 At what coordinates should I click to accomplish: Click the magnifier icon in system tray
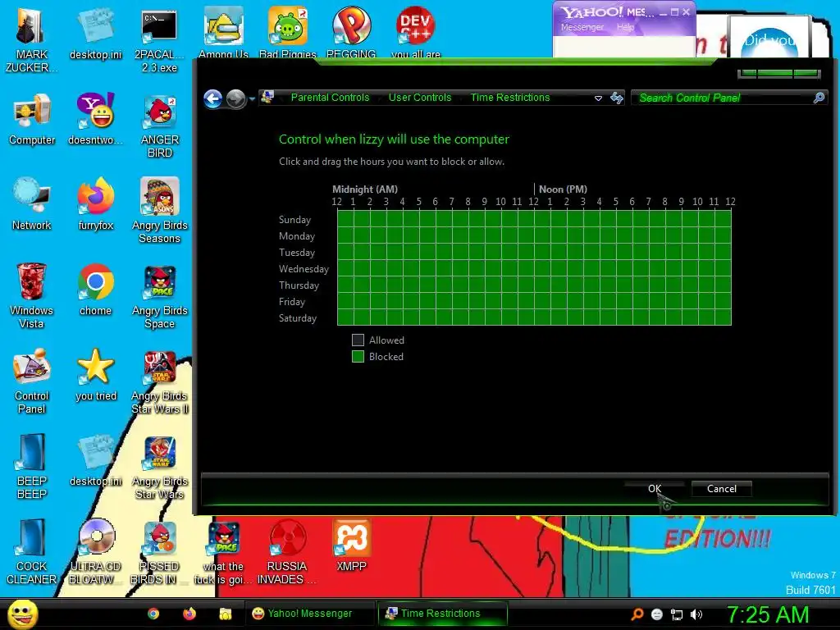[637, 614]
